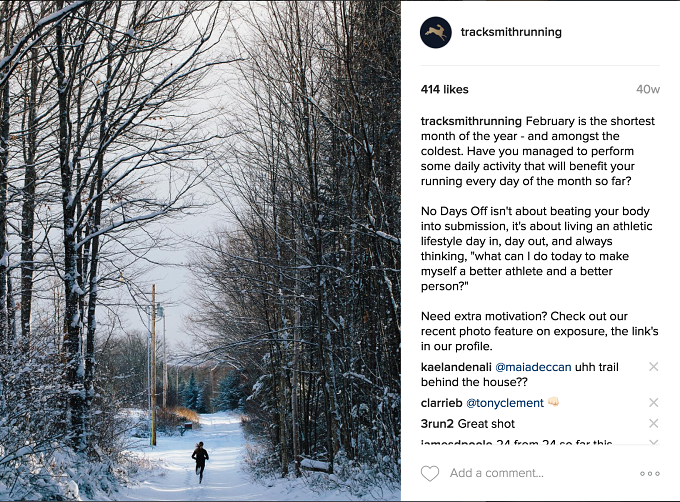View the 414 likes list
The width and height of the screenshot is (680, 502).
coord(445,89)
